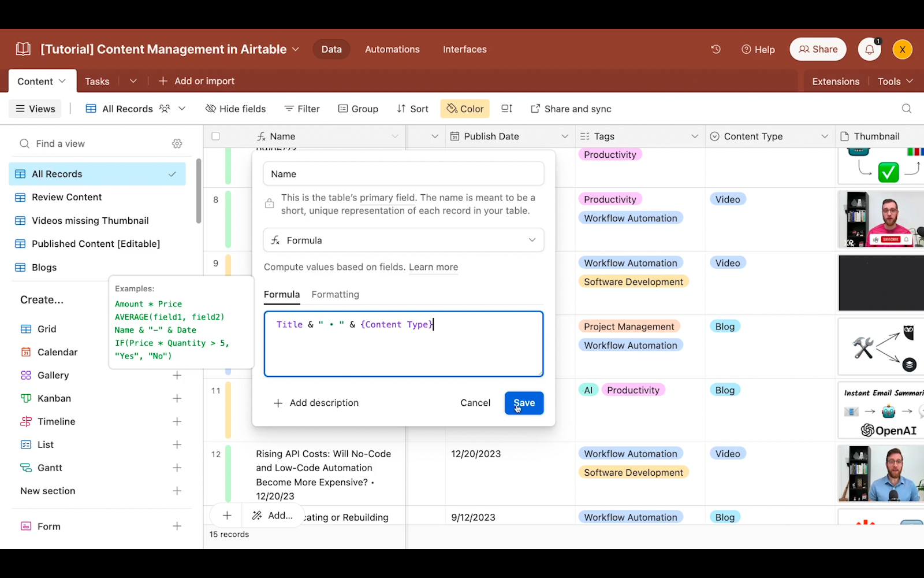Save the formula field
Image resolution: width=924 pixels, height=578 pixels.
tap(524, 403)
